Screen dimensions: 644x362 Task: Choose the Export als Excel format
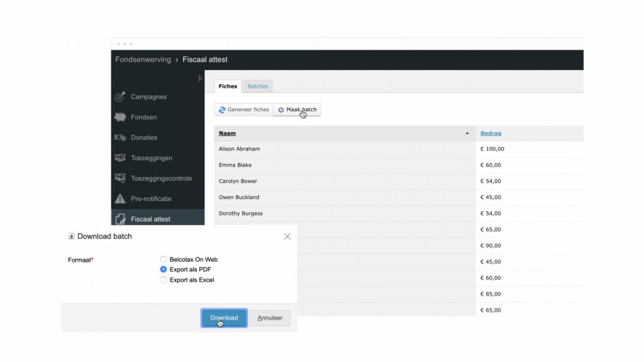(x=164, y=279)
